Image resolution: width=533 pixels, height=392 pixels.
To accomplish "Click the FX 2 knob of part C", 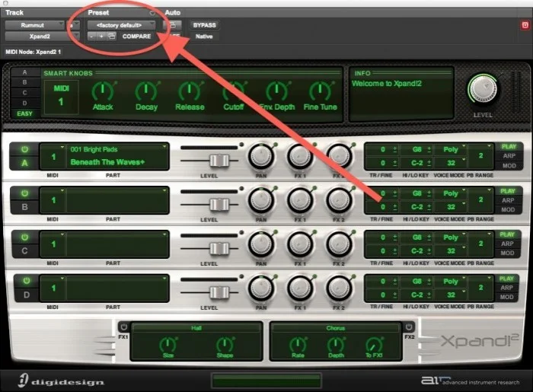I will pos(339,244).
